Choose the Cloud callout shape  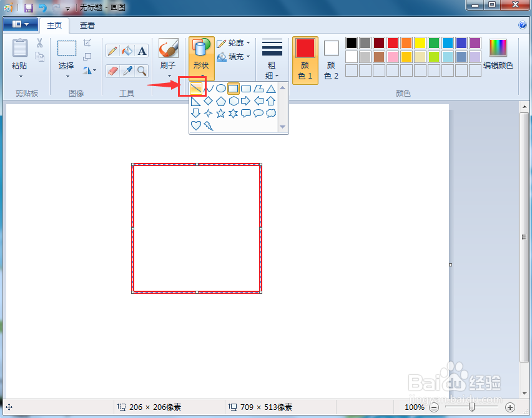(x=271, y=113)
